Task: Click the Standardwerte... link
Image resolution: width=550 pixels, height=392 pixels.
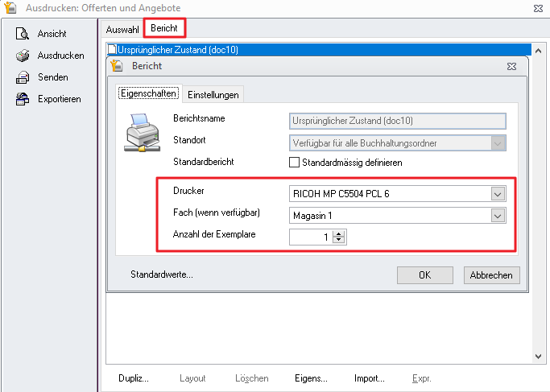Action: (x=162, y=274)
